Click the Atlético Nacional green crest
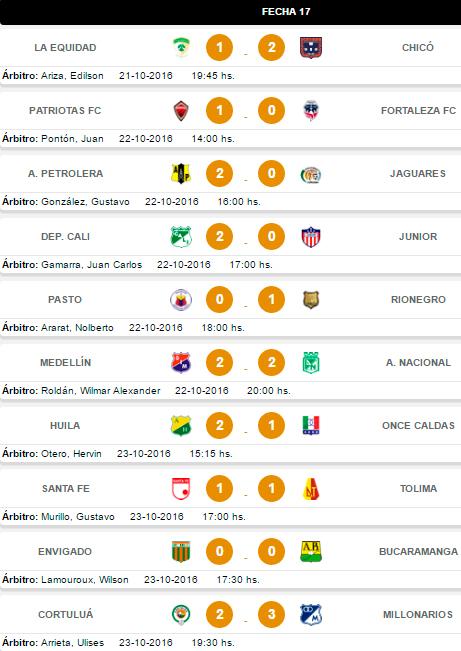461x651 pixels. (x=311, y=362)
